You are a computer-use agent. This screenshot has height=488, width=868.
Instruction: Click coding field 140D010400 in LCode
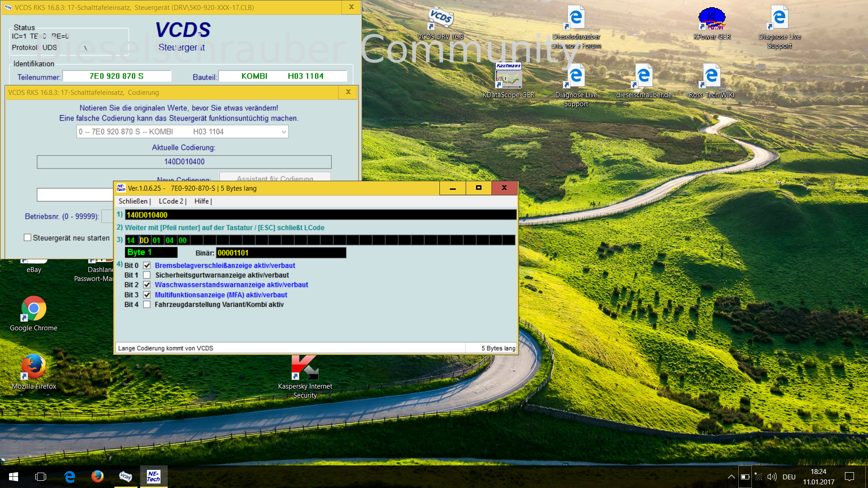point(321,215)
